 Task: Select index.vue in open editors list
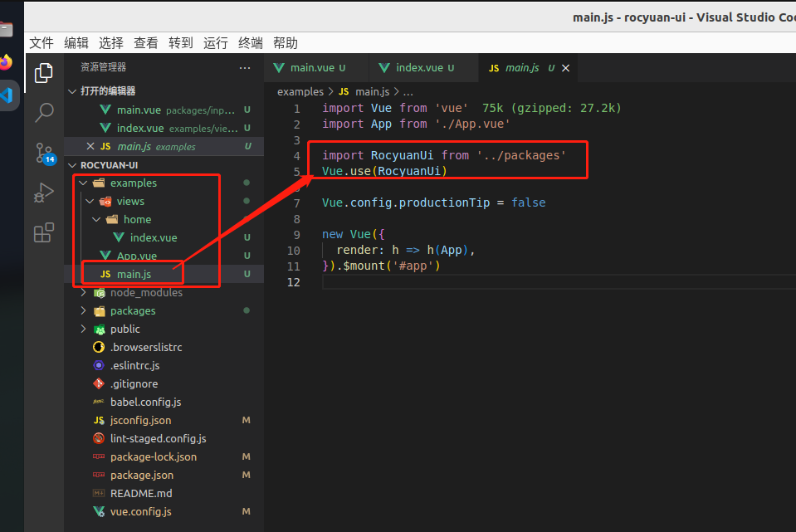click(x=164, y=128)
